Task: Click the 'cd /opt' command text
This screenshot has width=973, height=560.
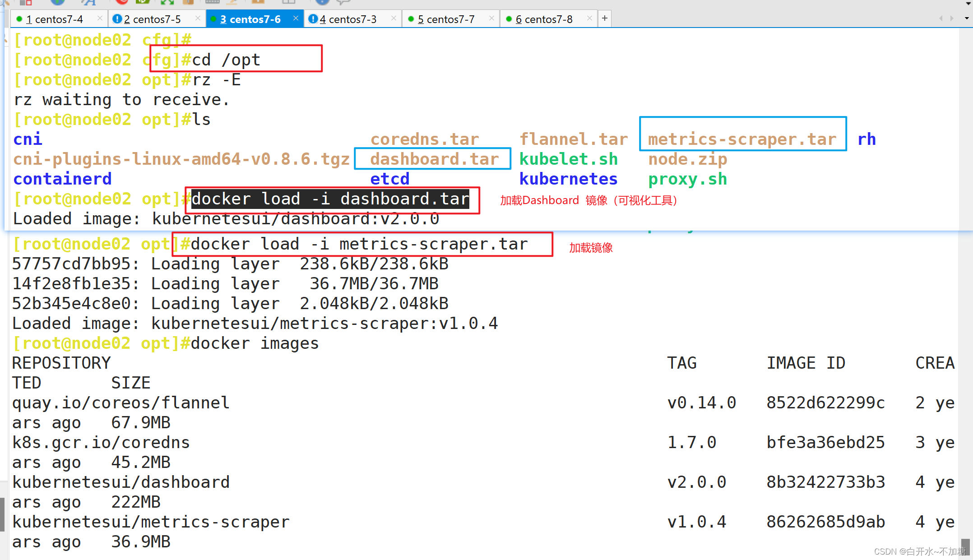Action: [x=227, y=60]
